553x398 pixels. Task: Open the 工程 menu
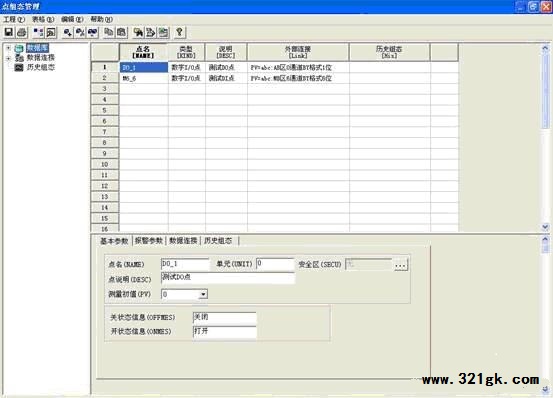14,19
